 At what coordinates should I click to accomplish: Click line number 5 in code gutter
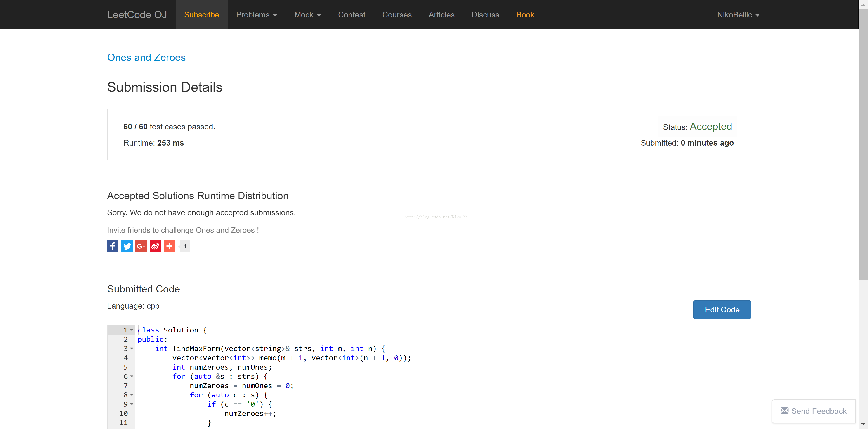click(126, 367)
